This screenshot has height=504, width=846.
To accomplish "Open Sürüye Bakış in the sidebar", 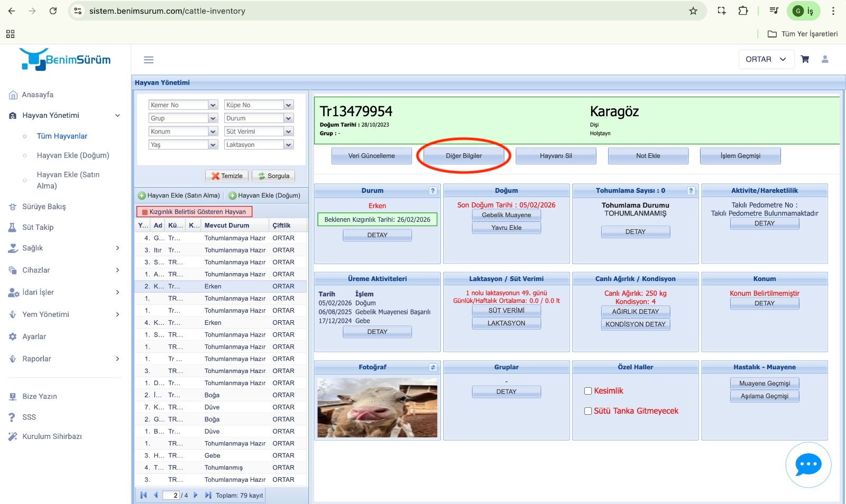I will tap(44, 207).
